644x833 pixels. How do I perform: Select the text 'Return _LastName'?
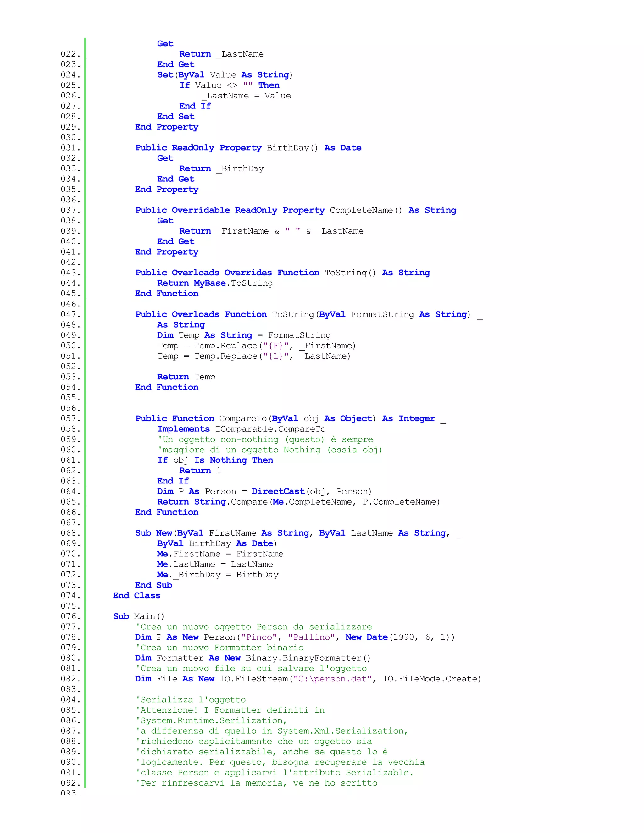pos(221,54)
